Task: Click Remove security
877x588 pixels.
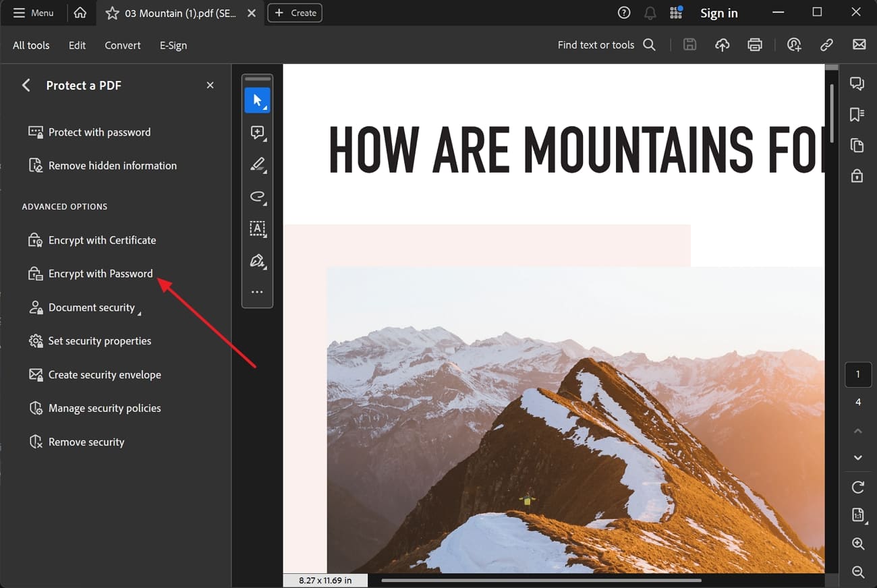Action: click(76, 442)
